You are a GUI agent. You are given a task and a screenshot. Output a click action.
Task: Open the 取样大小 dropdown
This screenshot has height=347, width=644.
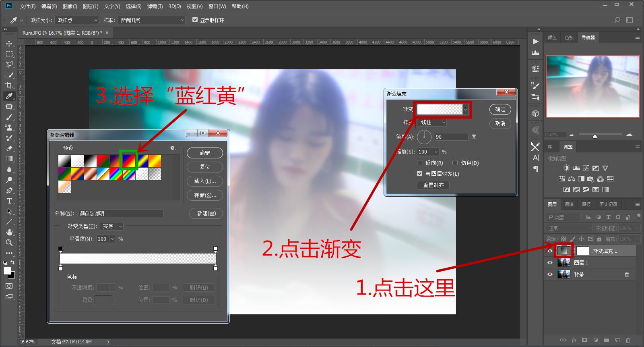coord(77,20)
